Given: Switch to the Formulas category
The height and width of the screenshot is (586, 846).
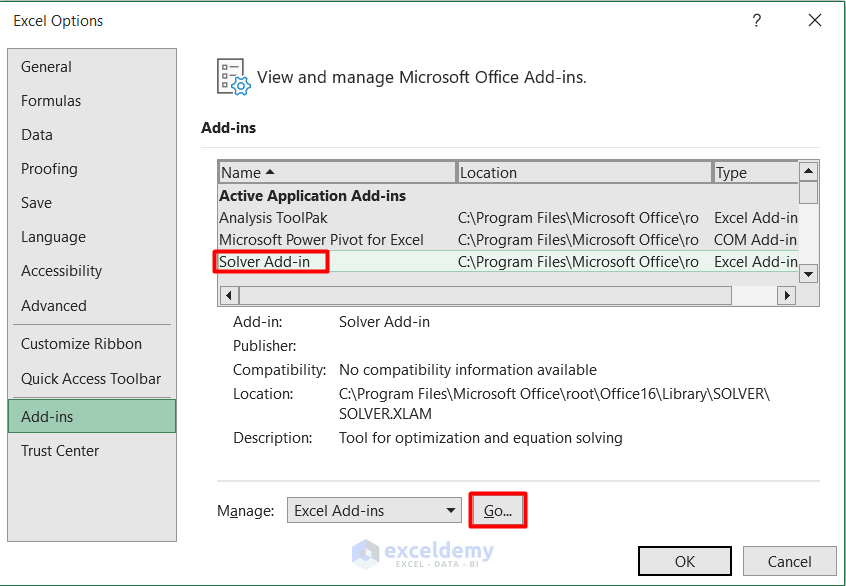Looking at the screenshot, I should pos(51,101).
